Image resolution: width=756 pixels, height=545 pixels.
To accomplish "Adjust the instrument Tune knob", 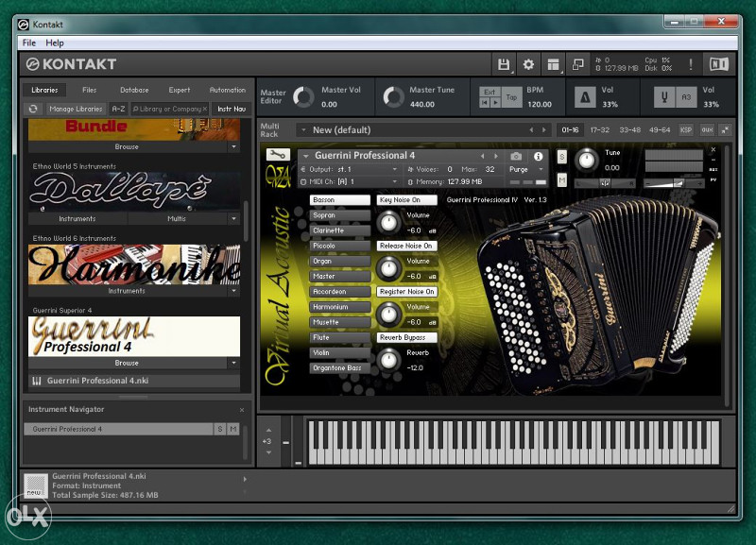I will pos(587,160).
